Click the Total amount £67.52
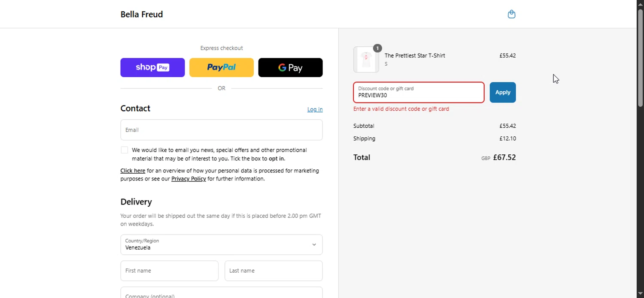Image resolution: width=644 pixels, height=298 pixels. pyautogui.click(x=504, y=157)
